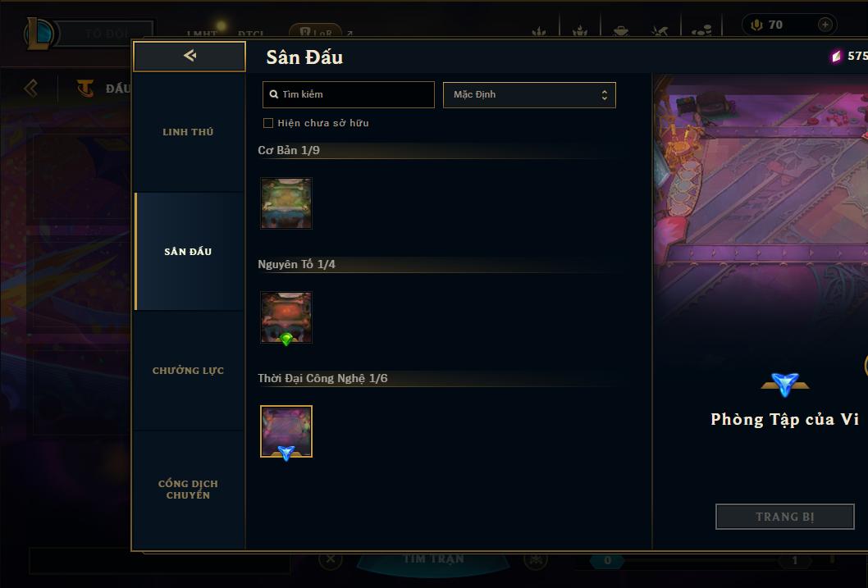The height and width of the screenshot is (588, 868).
Task: Click the TFT emblem beside ĐẤU
Action: click(x=85, y=89)
